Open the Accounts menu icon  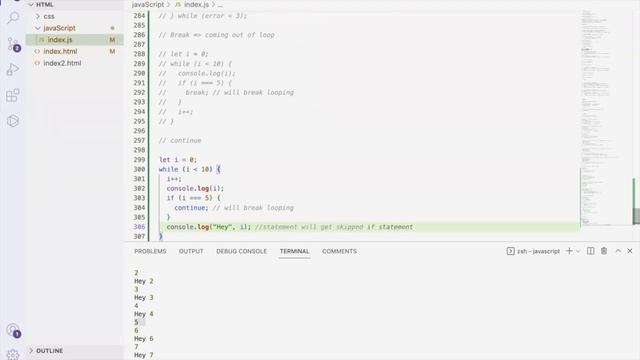pyautogui.click(x=13, y=330)
